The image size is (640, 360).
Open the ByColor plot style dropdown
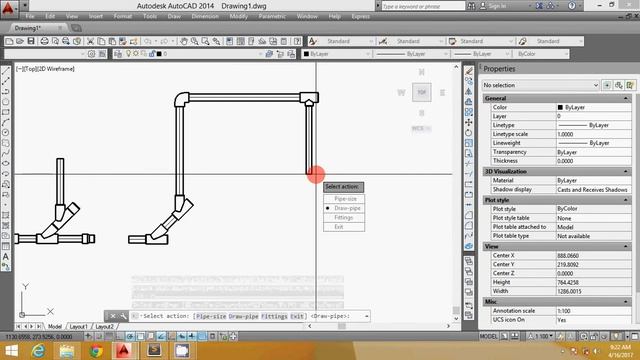tap(541, 54)
